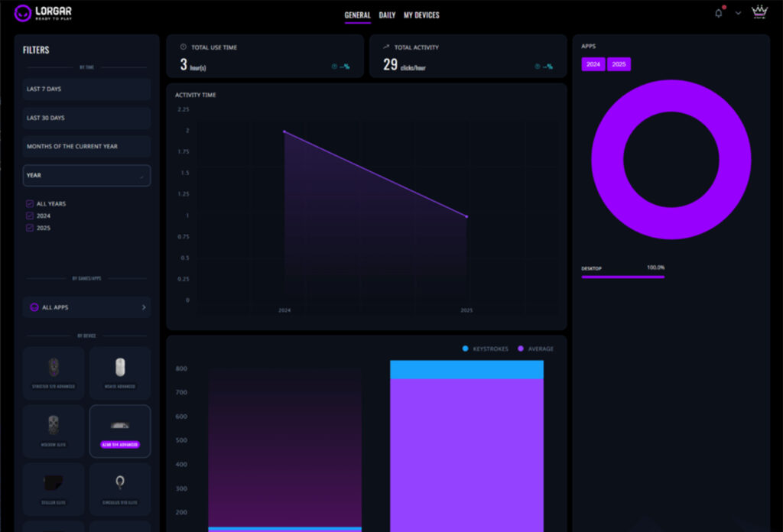
Task: Expand the account chevron menu
Action: [738, 13]
